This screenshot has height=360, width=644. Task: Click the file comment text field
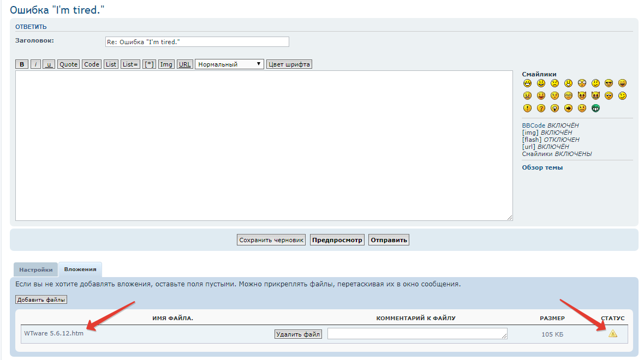[417, 334]
